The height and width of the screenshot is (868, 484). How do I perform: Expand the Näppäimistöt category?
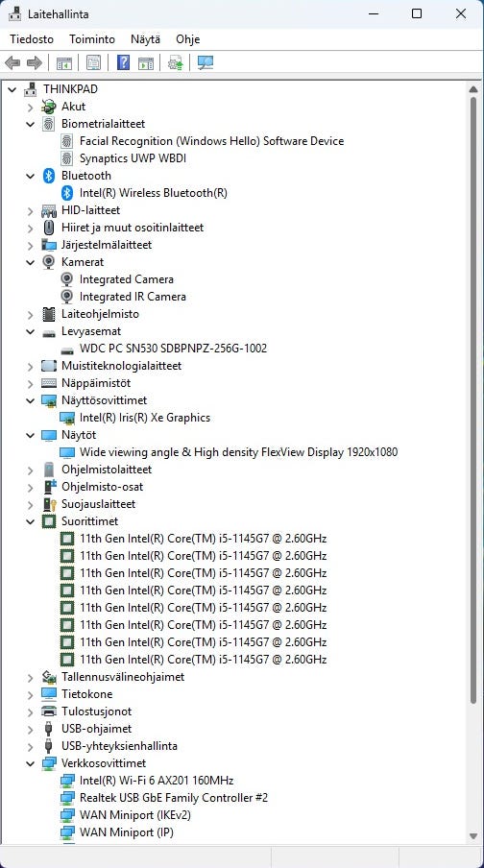pos(31,383)
